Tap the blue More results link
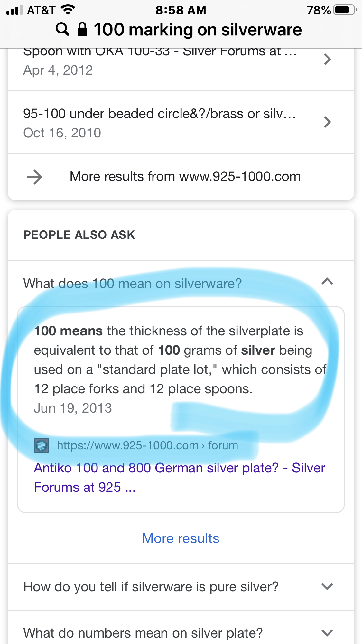 181,538
